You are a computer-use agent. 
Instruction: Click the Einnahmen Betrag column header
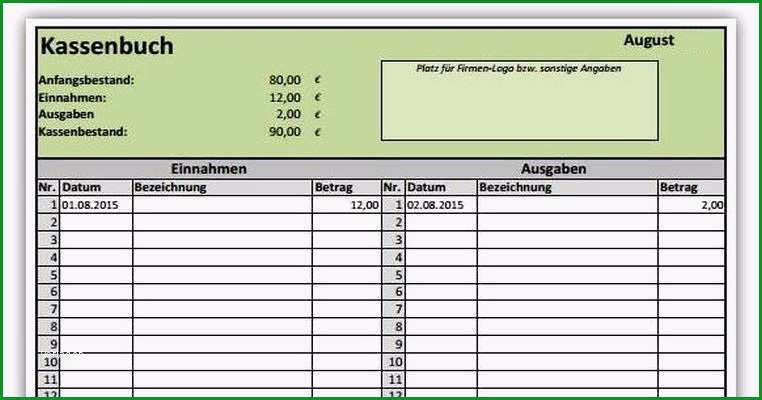tap(346, 188)
